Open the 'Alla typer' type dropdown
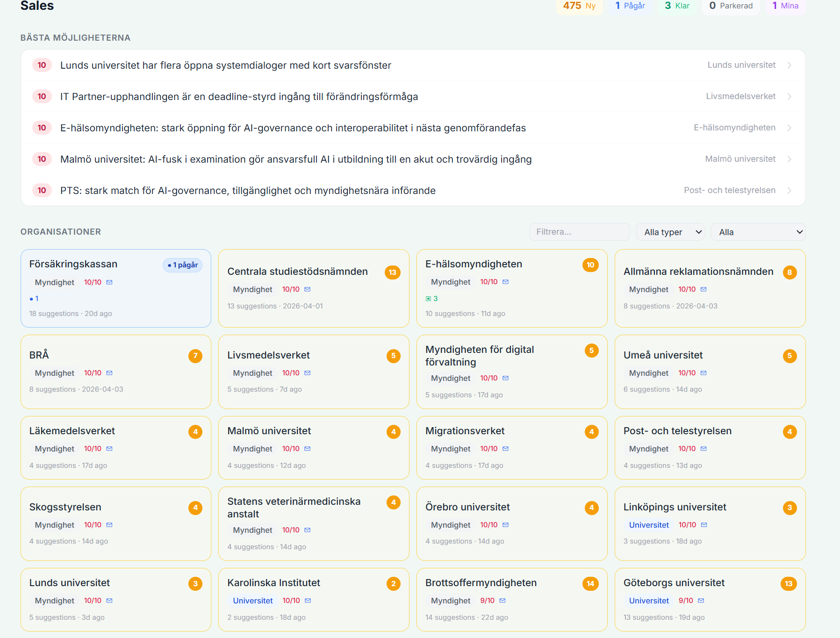 [671, 232]
